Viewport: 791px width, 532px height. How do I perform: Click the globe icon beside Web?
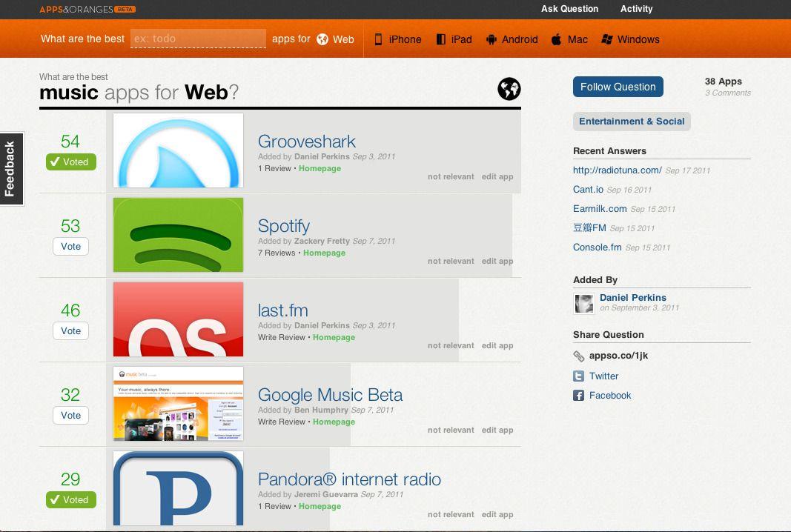(x=322, y=39)
